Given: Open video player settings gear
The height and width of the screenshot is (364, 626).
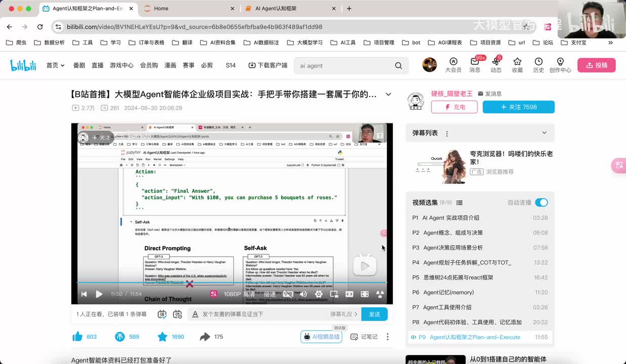Looking at the screenshot, I should [x=319, y=294].
